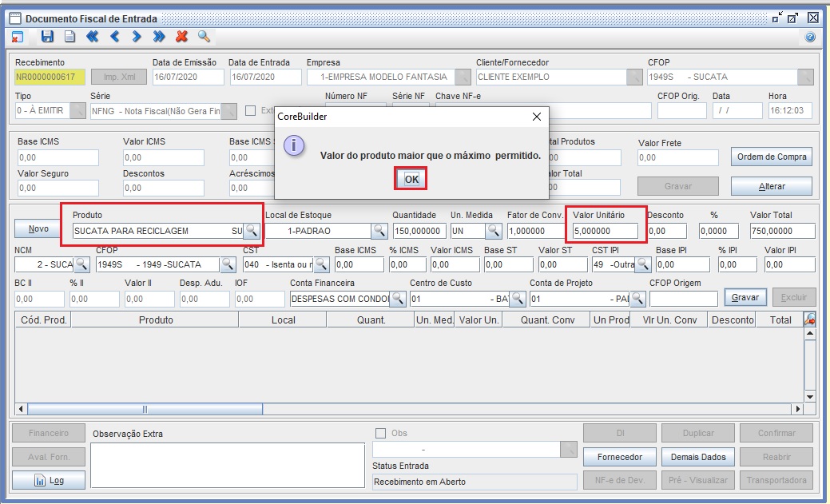Go to the previous record arrow
This screenshot has width=830, height=504.
(114, 37)
